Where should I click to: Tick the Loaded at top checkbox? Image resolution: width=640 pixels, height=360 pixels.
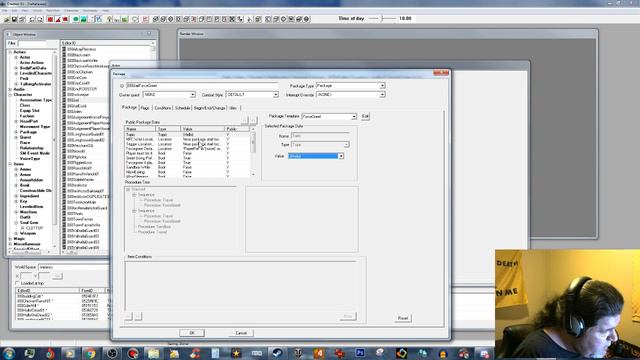18,283
